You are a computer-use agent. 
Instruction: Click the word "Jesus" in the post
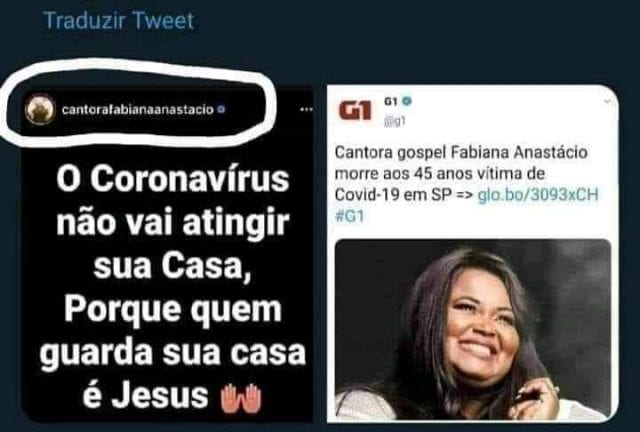coord(160,396)
